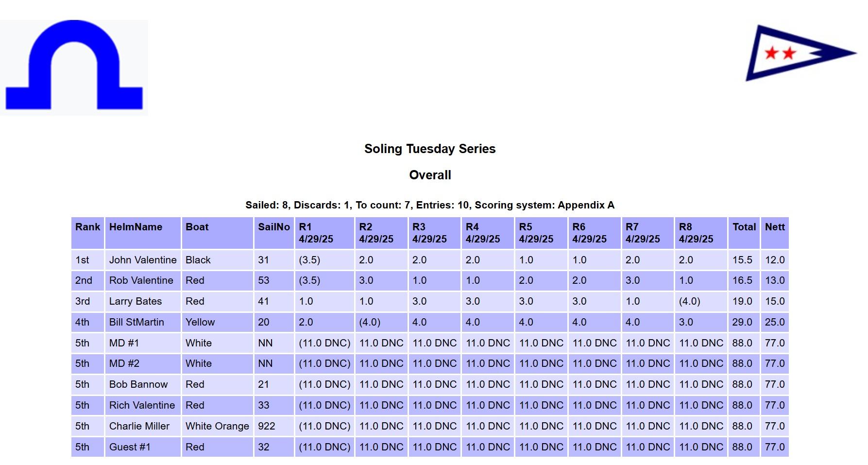
Task: Click John Valentine's Nett score 12.0
Action: click(775, 260)
